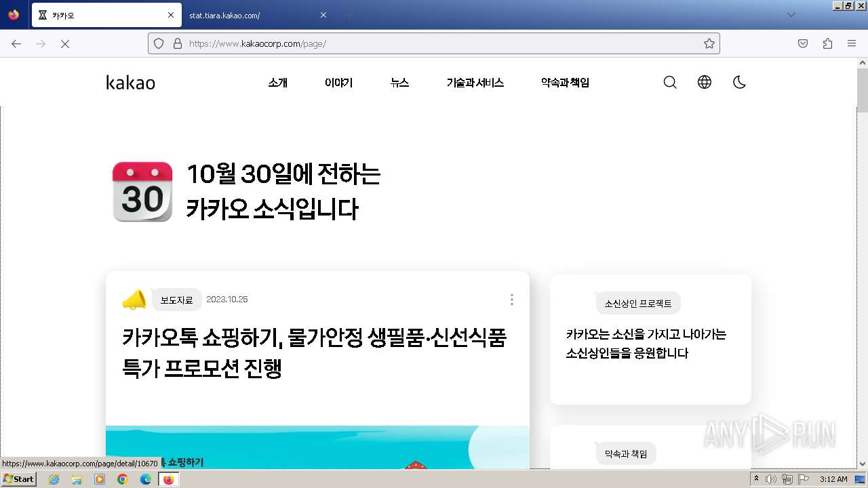Image resolution: width=868 pixels, height=488 pixels.
Task: Open the 소신상인 응원 card text
Action: coord(646,344)
